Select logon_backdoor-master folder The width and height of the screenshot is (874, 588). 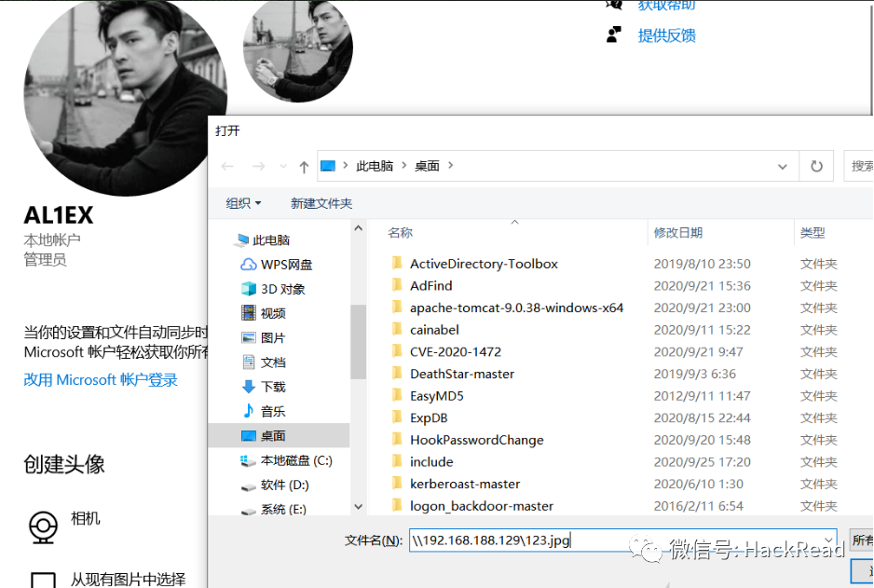point(482,506)
